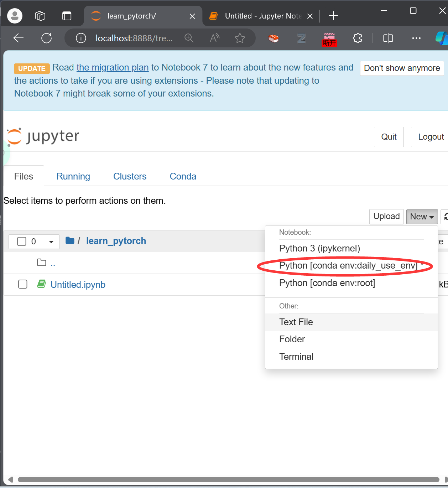Viewport: 448px width, 488px height.
Task: Open the Running tab
Action: [73, 176]
